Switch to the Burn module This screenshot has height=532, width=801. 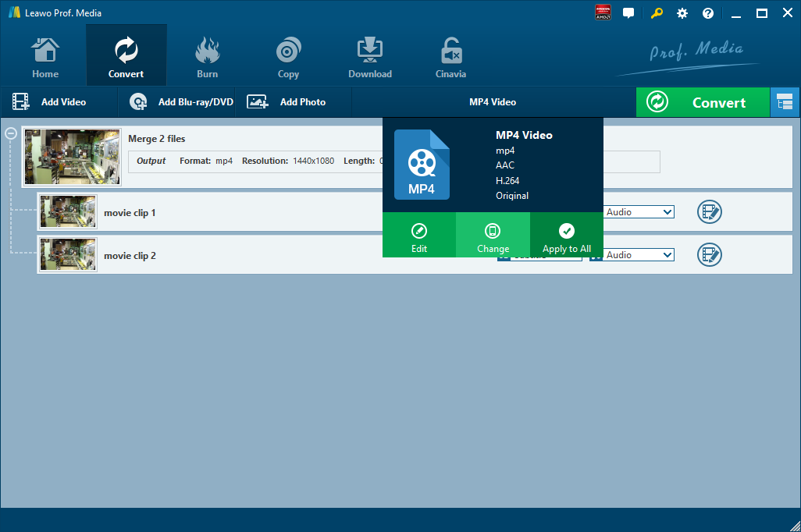(x=207, y=58)
